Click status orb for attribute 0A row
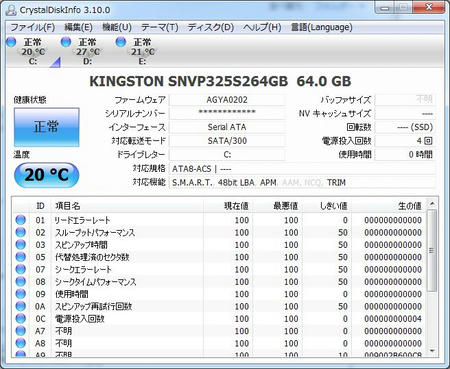This screenshot has width=450, height=369. [x=21, y=306]
